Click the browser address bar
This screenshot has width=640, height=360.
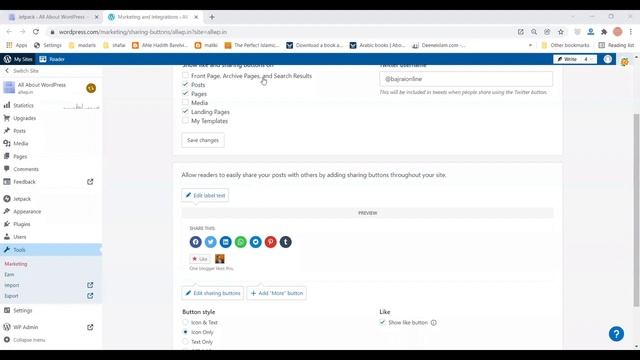point(282,32)
